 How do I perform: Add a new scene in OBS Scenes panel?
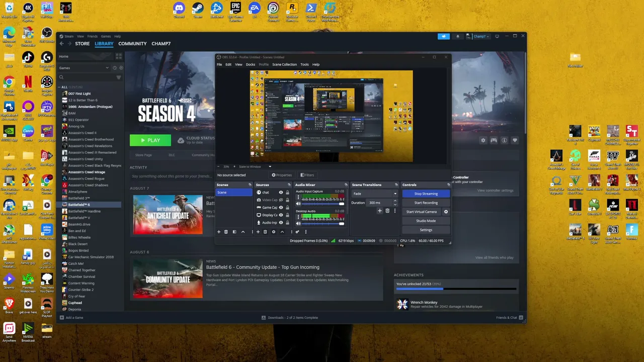(x=218, y=232)
